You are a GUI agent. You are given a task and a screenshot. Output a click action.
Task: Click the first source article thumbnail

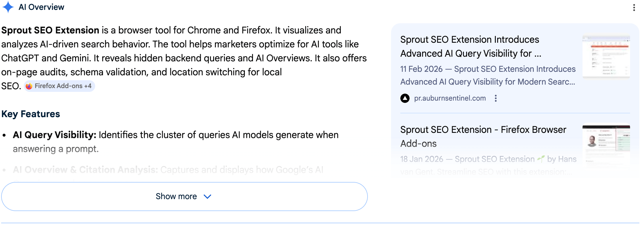[x=606, y=57]
